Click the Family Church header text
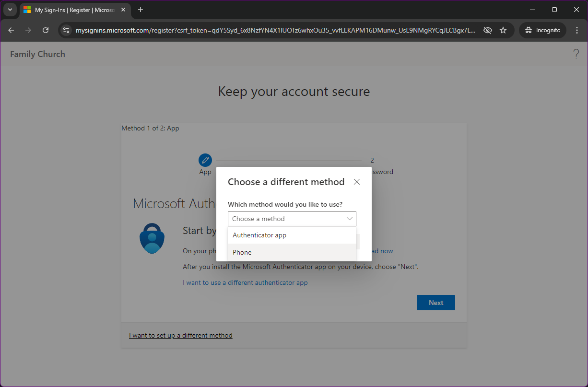 coord(37,54)
